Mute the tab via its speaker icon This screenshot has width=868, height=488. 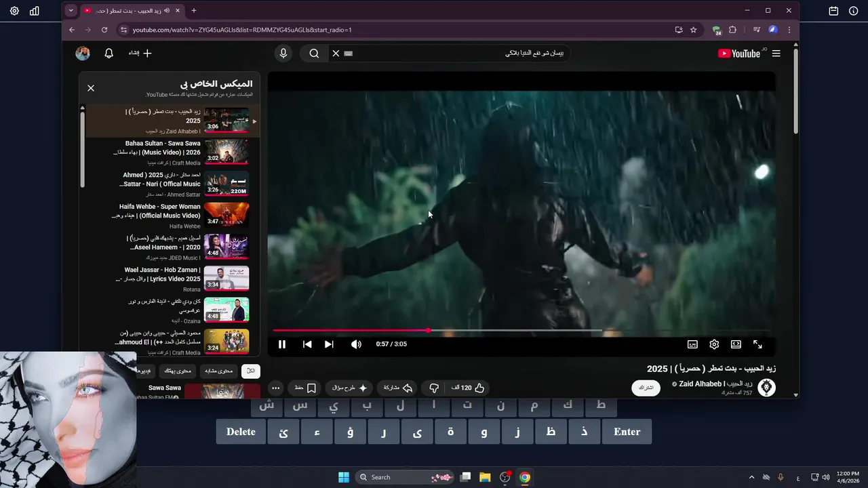tap(166, 11)
